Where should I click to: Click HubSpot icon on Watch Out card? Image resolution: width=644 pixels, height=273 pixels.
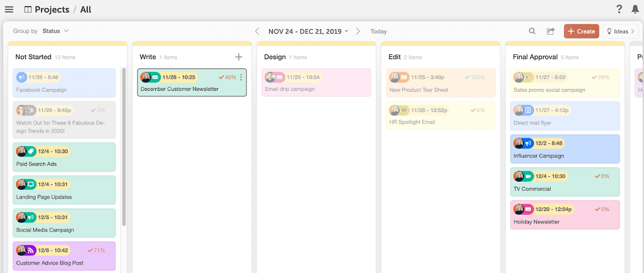coord(31,110)
